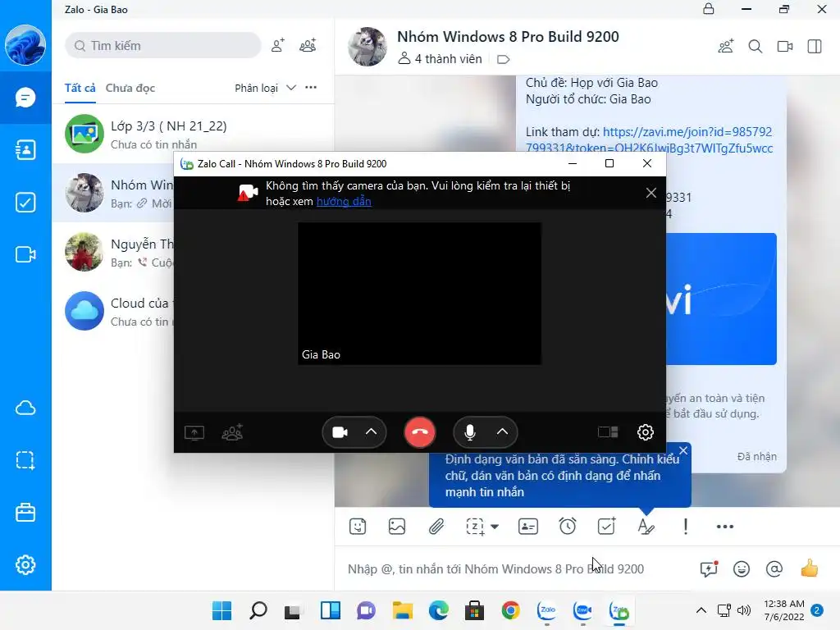Add participants to the Zalo Call
The width and height of the screenshot is (840, 630).
(x=232, y=432)
